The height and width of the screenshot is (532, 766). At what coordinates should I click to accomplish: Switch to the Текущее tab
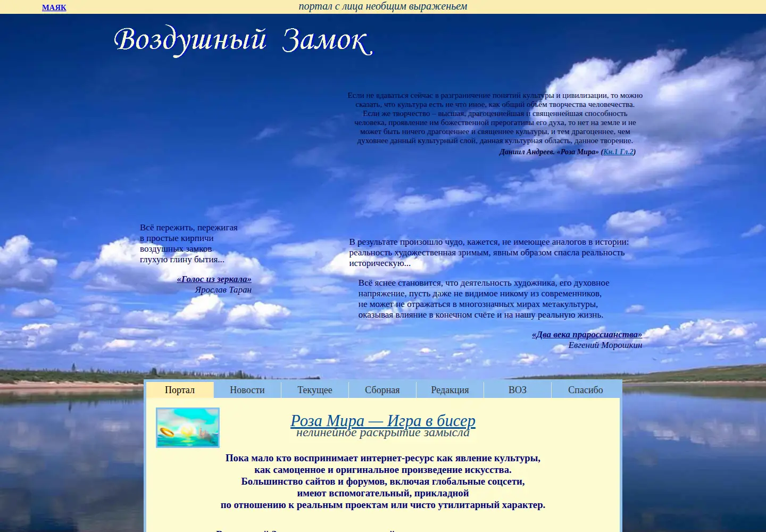(x=315, y=390)
